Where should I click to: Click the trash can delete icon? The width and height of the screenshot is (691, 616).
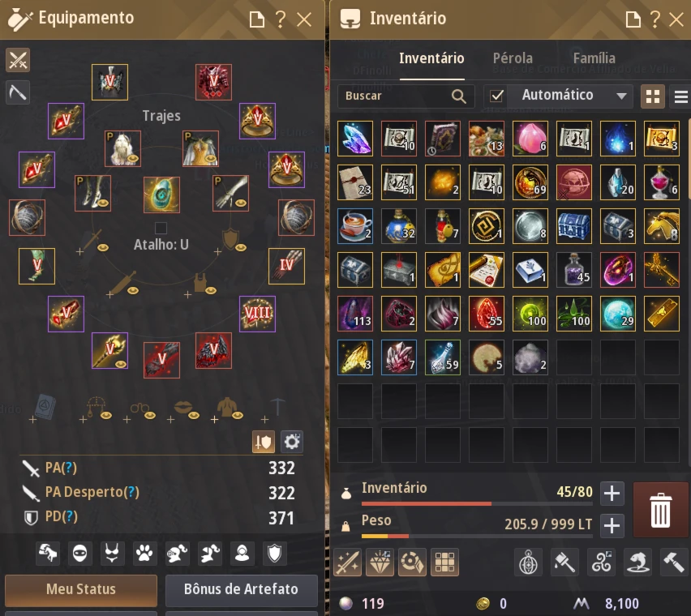click(660, 510)
